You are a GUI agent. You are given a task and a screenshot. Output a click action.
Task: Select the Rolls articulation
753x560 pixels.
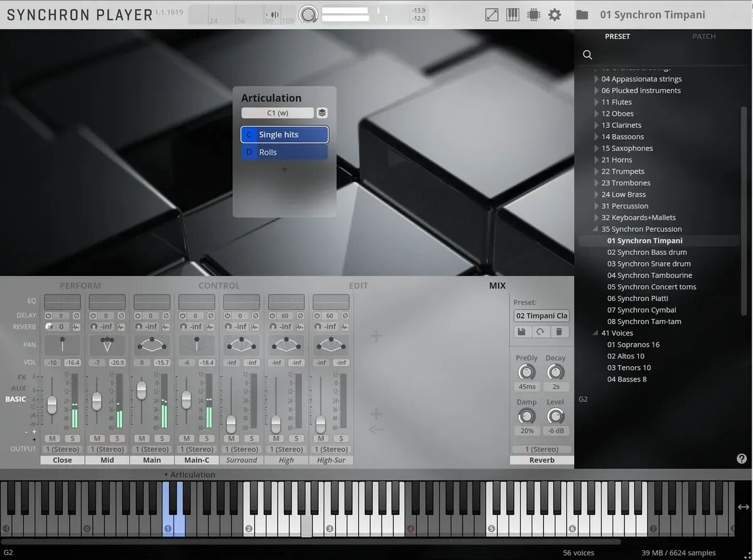tap(284, 152)
